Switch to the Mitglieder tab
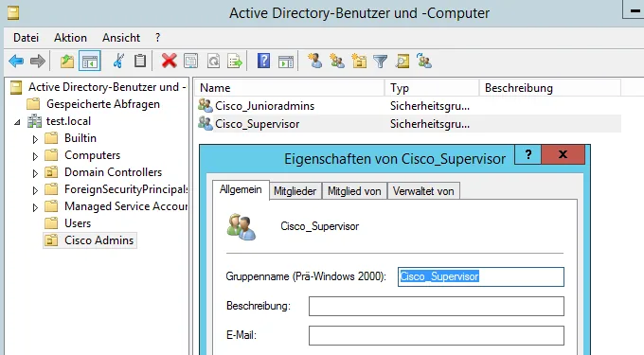This screenshot has height=355, width=644. coord(295,191)
